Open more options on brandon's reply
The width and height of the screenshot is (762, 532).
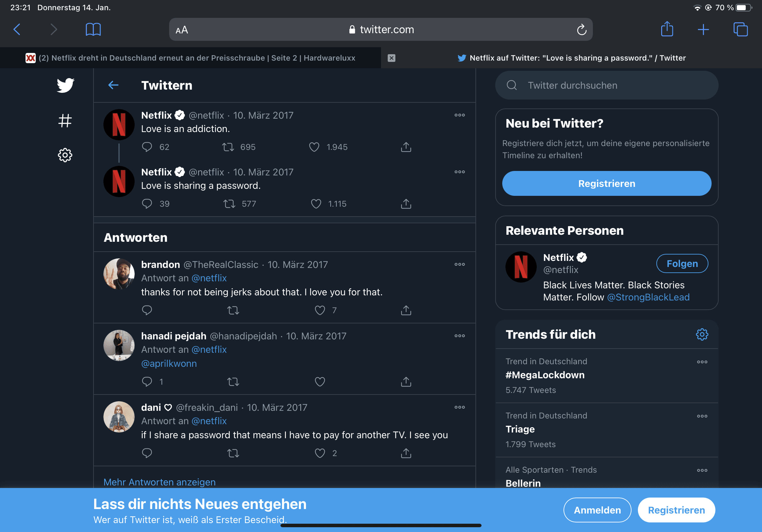point(459,264)
